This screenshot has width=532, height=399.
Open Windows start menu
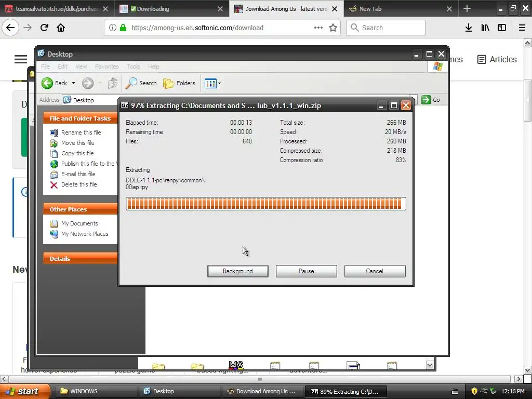tap(24, 391)
